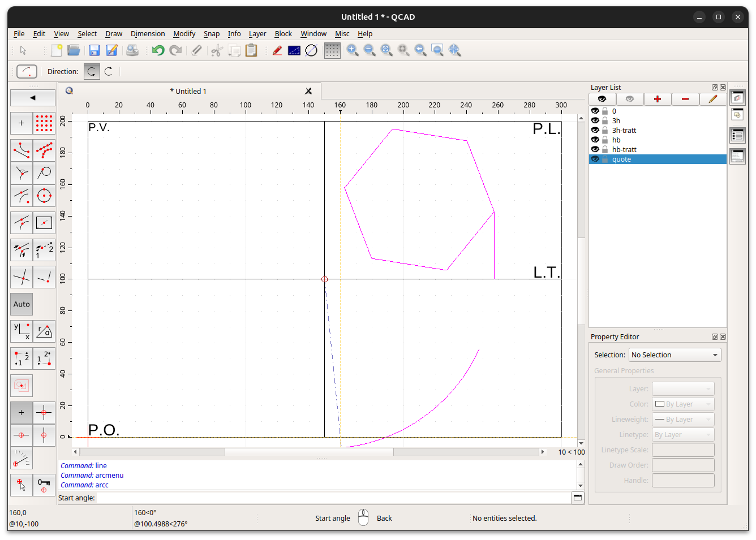Click the Save file icon
This screenshot has width=756, height=540.
tap(94, 50)
